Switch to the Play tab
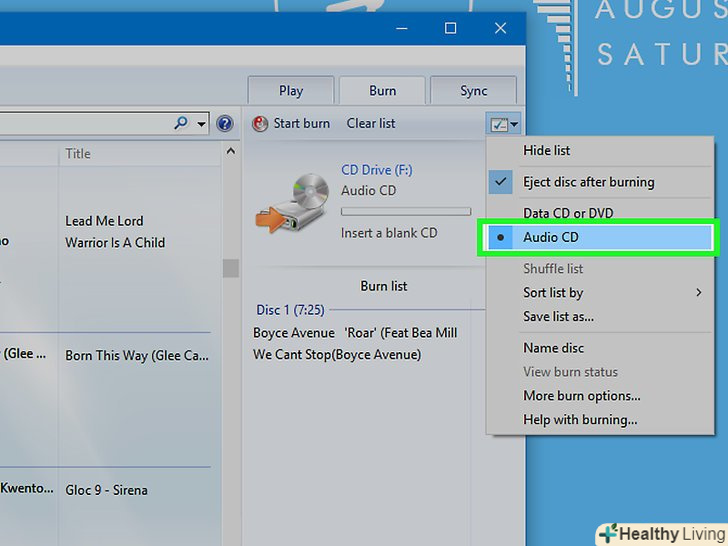728x546 pixels. [291, 91]
